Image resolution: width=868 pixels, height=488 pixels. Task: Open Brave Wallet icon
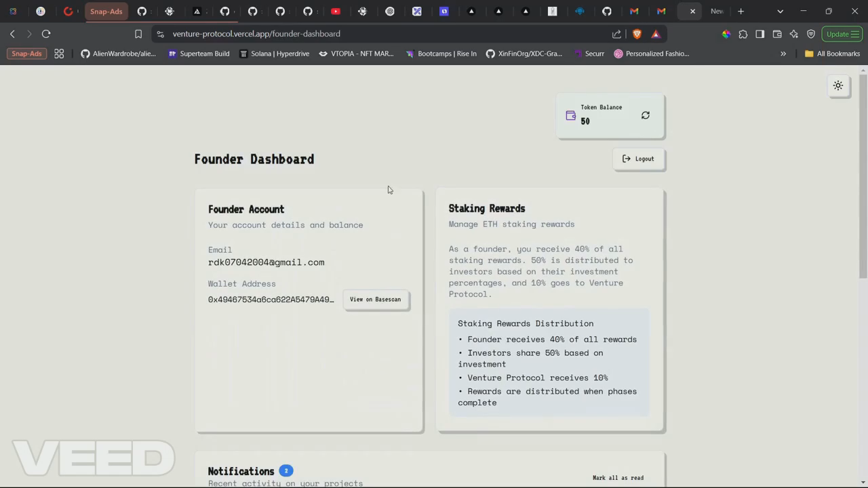[777, 34]
